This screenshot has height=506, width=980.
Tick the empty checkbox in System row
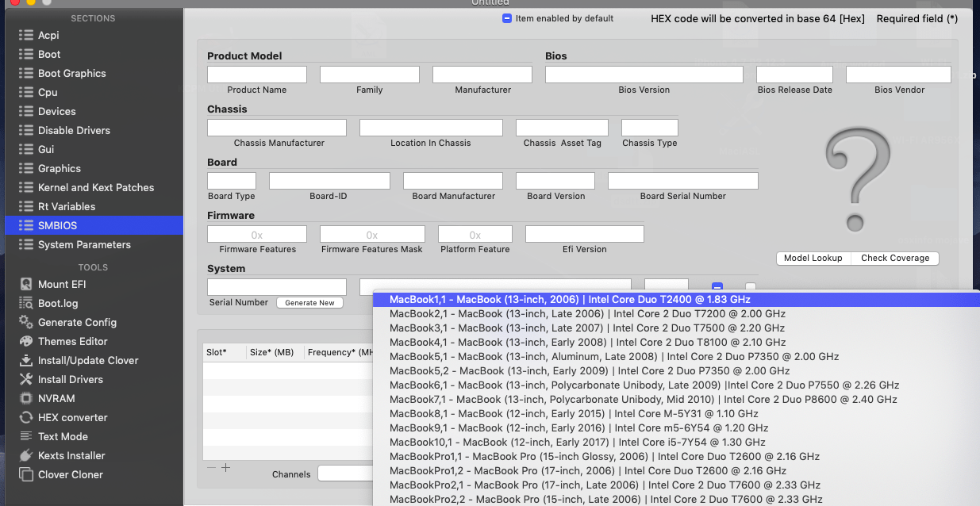[x=751, y=287]
